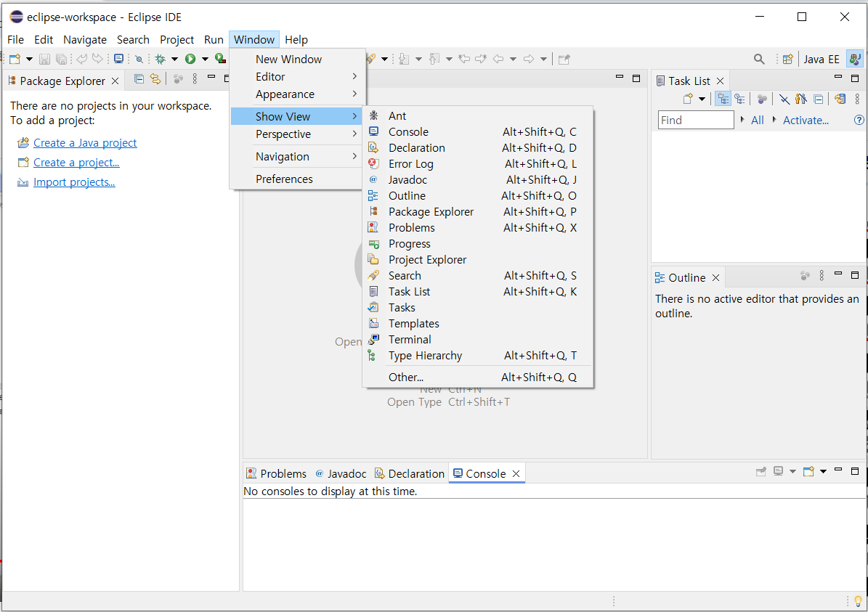Open Outline View Menu dots

click(x=822, y=275)
